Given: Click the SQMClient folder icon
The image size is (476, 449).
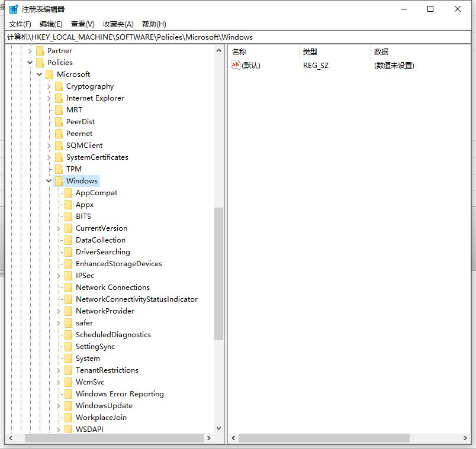Looking at the screenshot, I should point(59,146).
